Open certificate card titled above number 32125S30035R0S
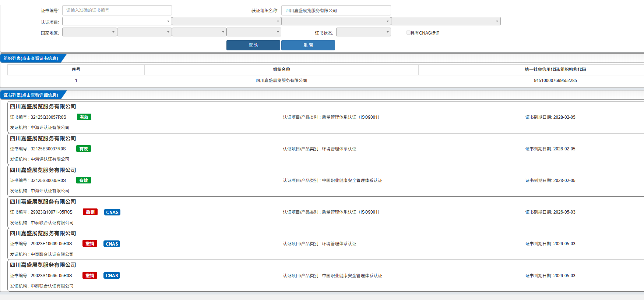Image resolution: width=644 pixels, height=300 pixels. point(43,170)
